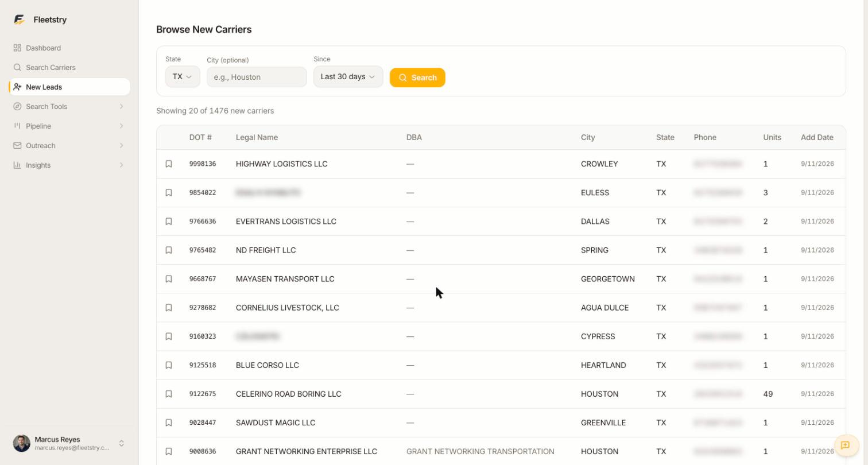Open the Dashboard grid icon
The width and height of the screenshot is (868, 465).
point(17,48)
